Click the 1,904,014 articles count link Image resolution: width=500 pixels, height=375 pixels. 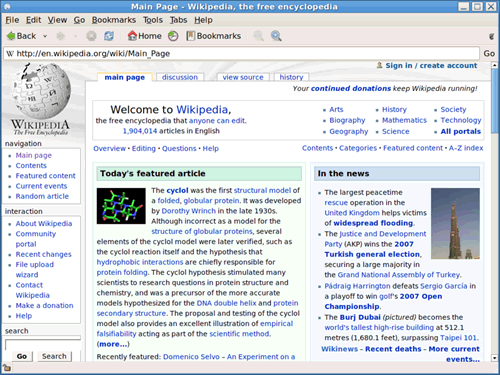(140, 131)
